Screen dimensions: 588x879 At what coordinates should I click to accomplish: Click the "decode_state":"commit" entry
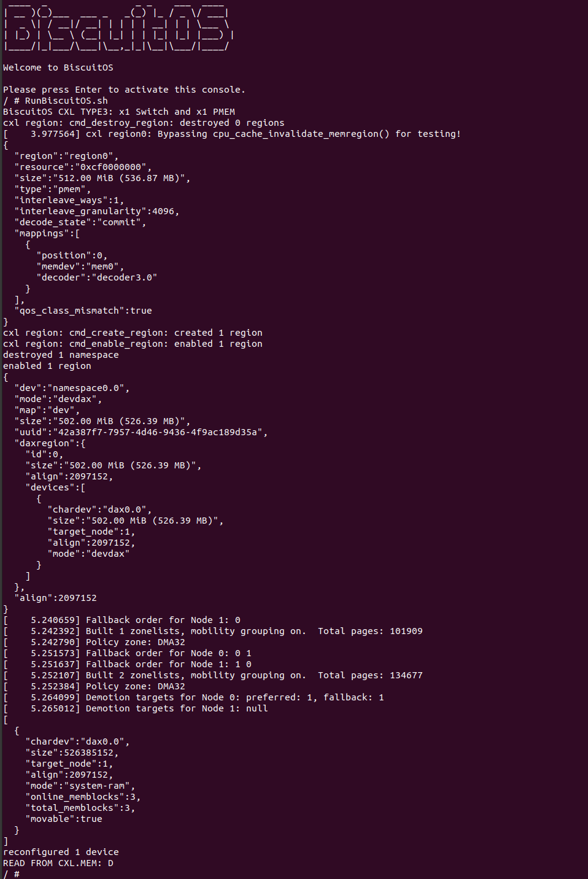click(80, 222)
